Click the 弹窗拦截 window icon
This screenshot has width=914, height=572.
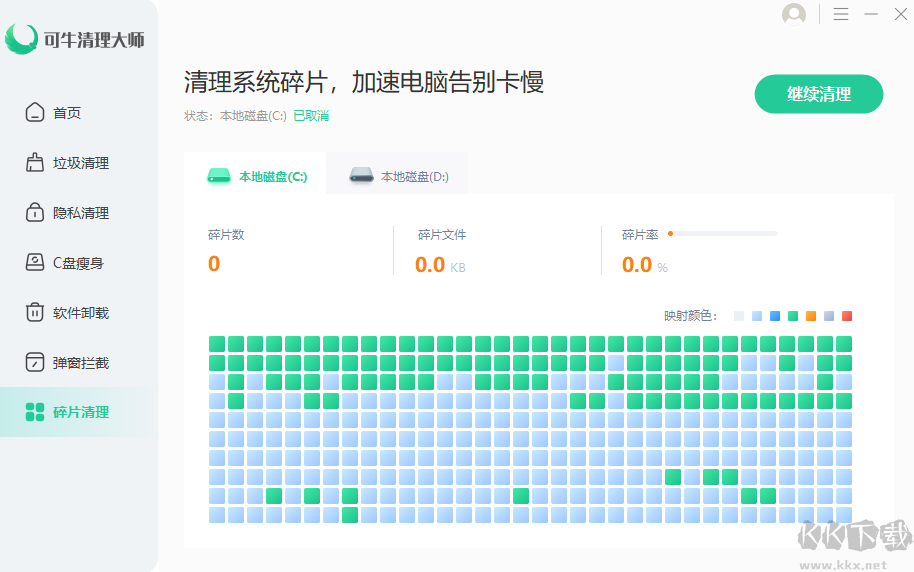click(x=34, y=362)
